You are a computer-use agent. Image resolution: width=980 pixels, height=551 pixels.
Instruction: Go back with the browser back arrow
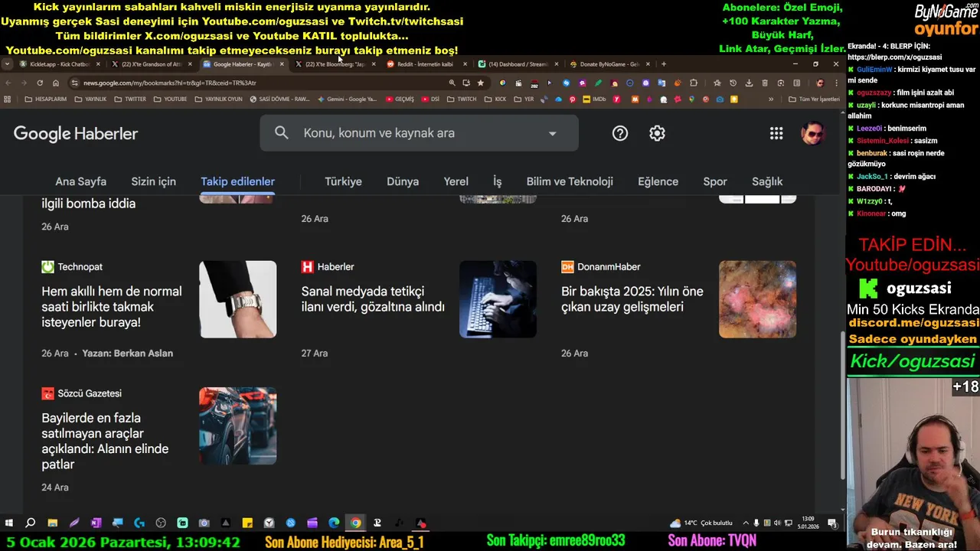8,83
